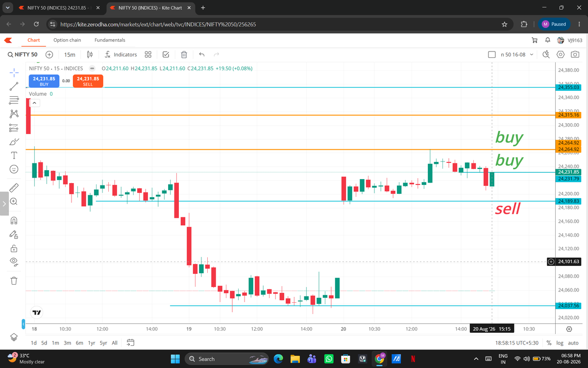Switch to the Fundamentals tab

click(110, 40)
